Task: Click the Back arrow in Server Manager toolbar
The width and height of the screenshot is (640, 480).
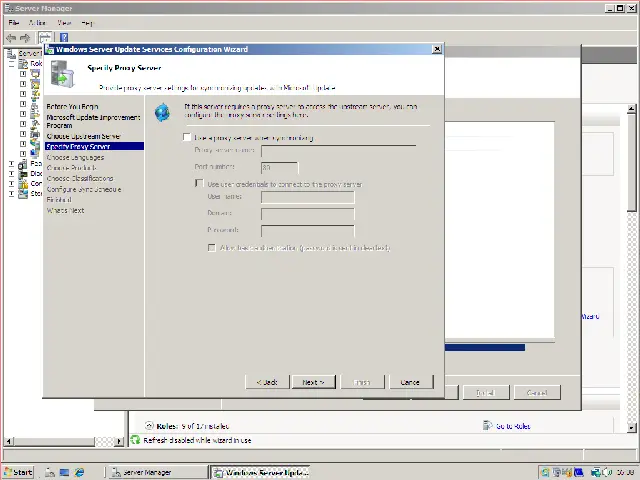Action: click(x=11, y=38)
